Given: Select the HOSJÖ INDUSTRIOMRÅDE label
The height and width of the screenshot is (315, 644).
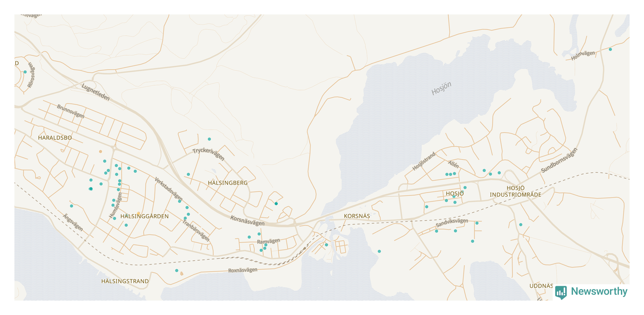Looking at the screenshot, I should [515, 191].
